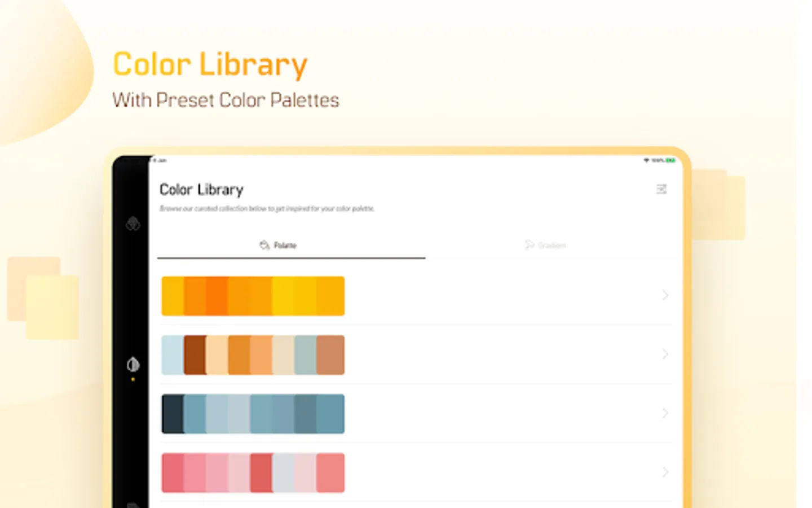Click the partially visible bottom sidebar icon
Screen dimensions: 812x508
[133, 504]
